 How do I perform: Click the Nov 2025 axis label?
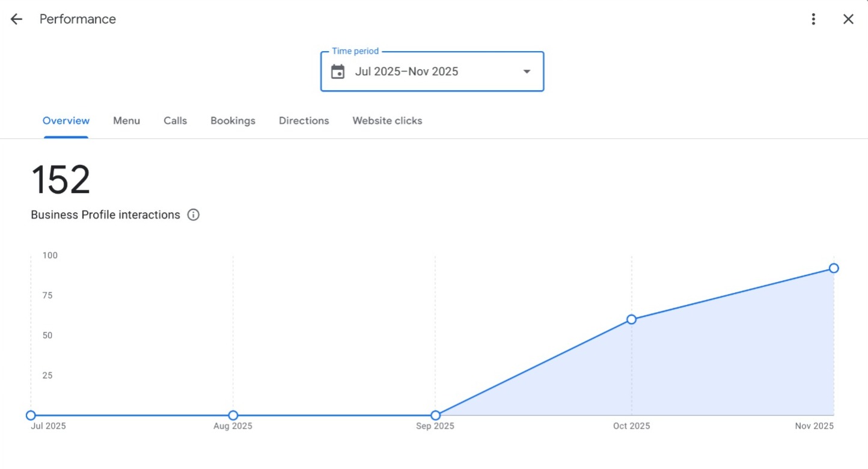[815, 426]
